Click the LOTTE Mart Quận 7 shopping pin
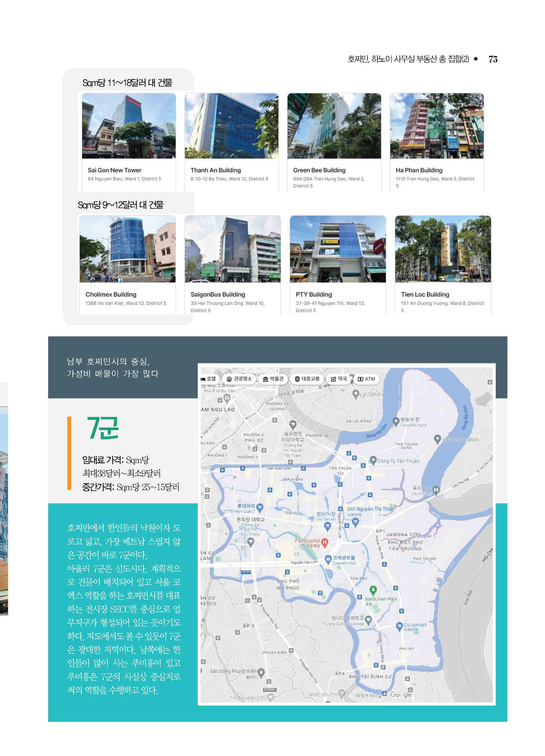Viewport: 545px width, 756px height. pyautogui.click(x=260, y=507)
